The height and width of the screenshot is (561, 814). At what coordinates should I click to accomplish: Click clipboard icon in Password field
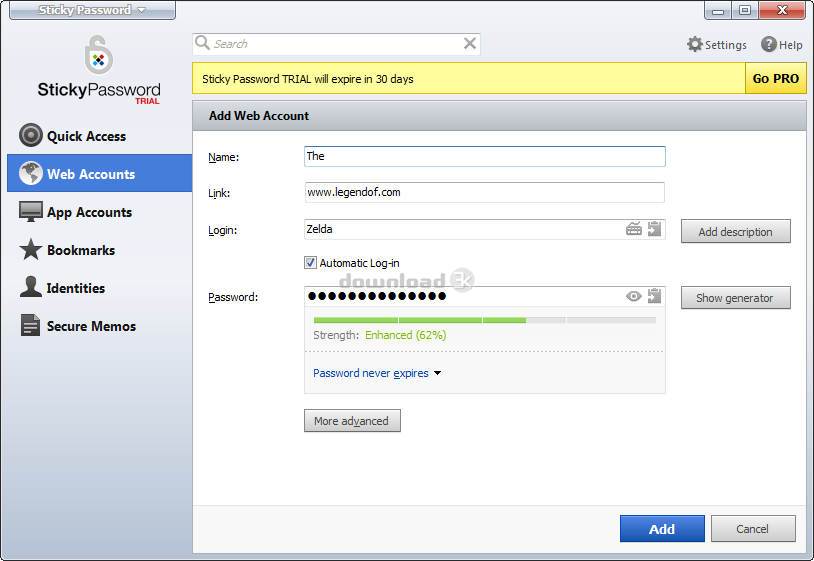pyautogui.click(x=655, y=296)
